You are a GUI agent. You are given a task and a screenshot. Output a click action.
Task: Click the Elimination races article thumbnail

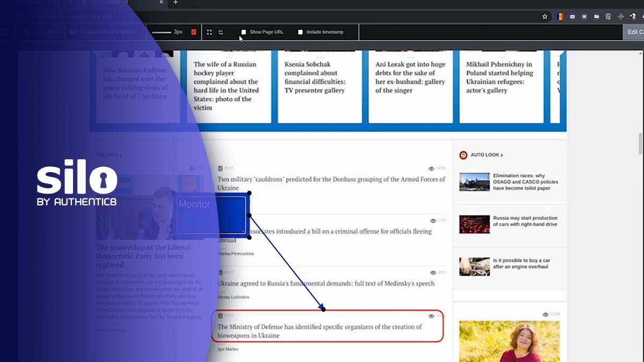474,182
